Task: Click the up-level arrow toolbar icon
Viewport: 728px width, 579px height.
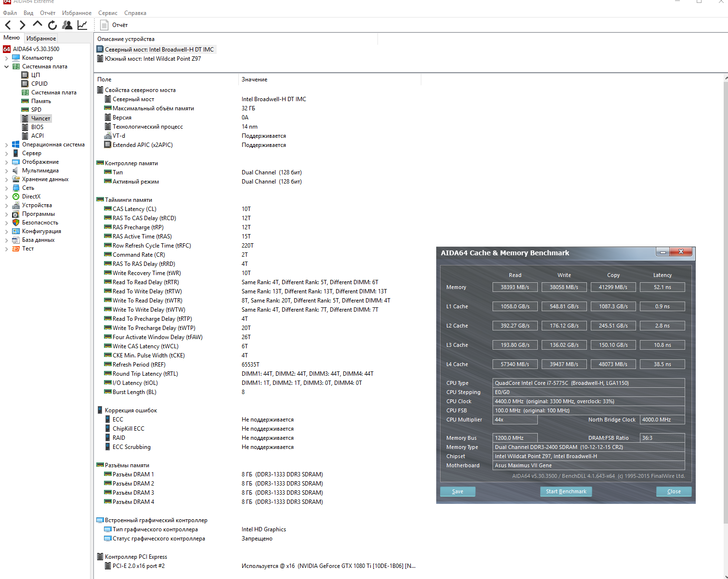Action: tap(38, 24)
